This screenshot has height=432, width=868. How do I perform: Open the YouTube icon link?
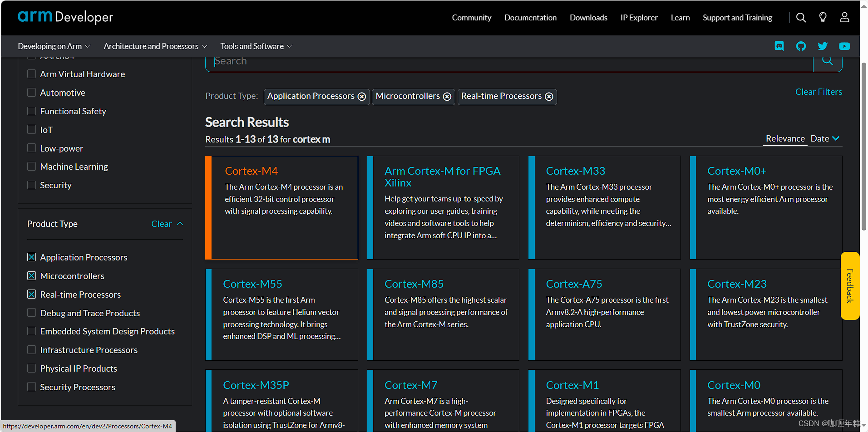[x=844, y=46]
